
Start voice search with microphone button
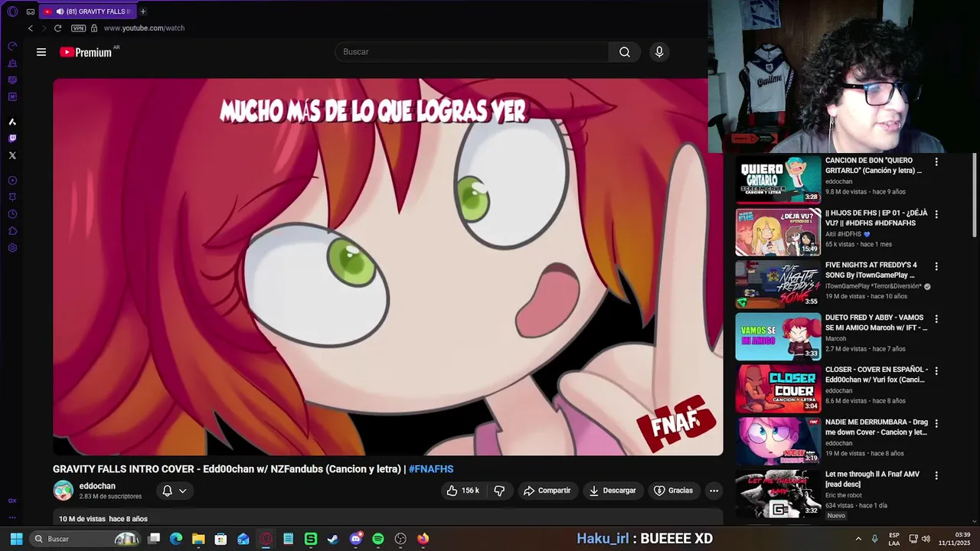coord(659,52)
